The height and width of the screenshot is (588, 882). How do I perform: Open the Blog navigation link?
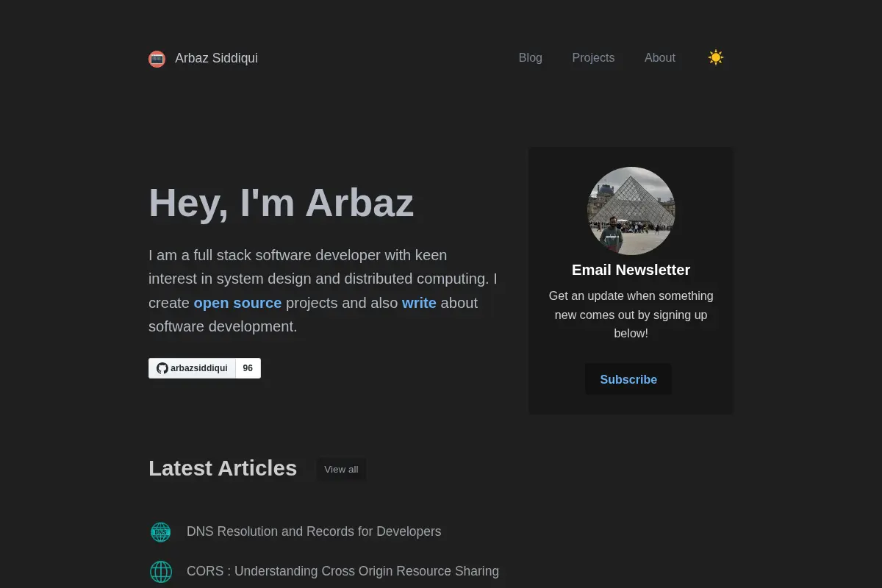pos(531,58)
